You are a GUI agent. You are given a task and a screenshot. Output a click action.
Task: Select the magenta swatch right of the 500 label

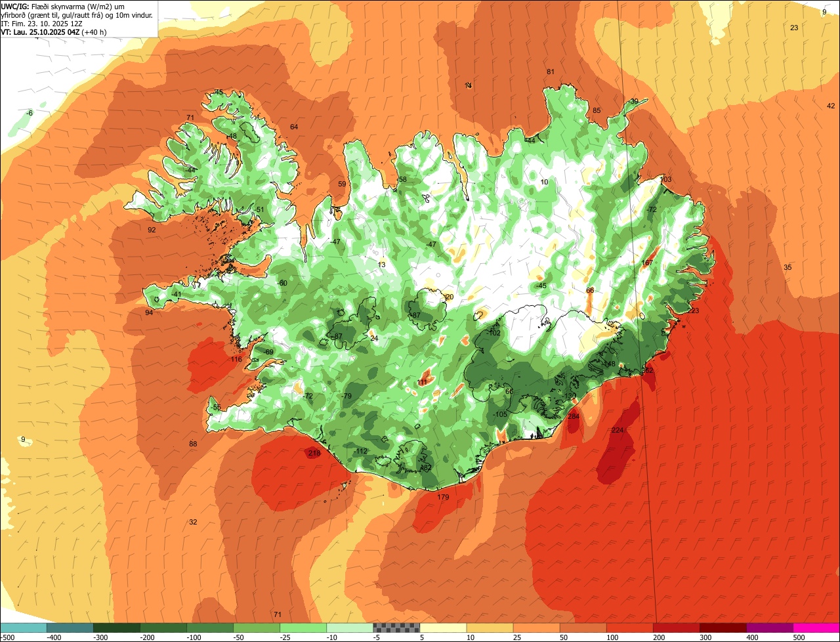tap(816, 628)
